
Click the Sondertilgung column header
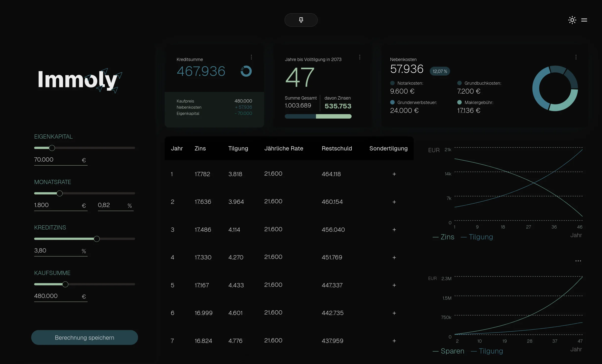click(x=388, y=149)
